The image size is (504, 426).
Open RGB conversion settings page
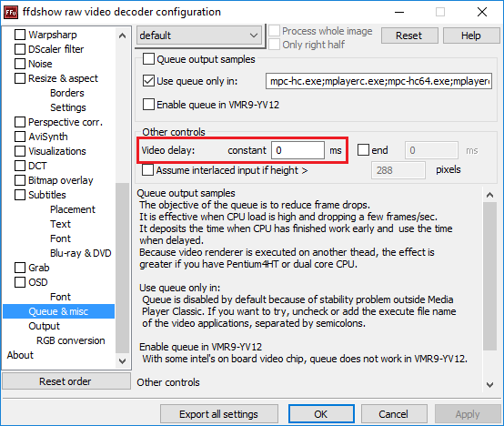[x=70, y=340]
